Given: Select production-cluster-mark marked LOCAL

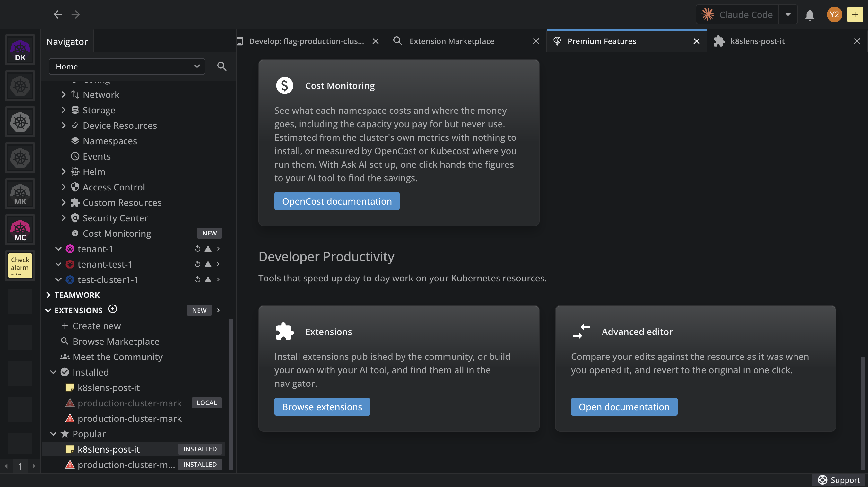Looking at the screenshot, I should (x=129, y=403).
